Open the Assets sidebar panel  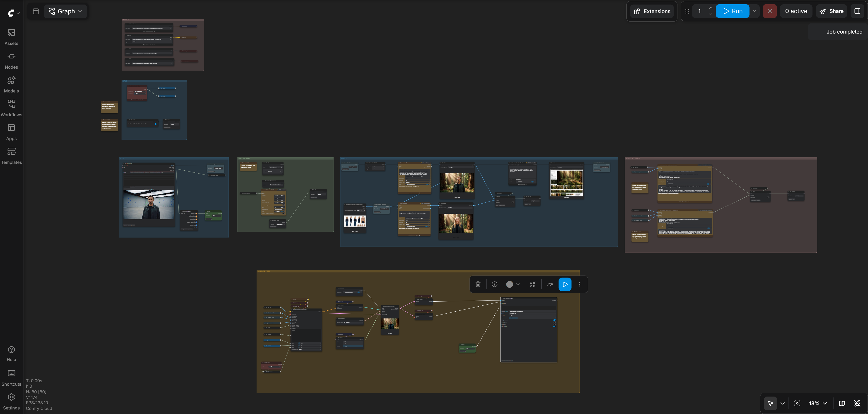(x=12, y=37)
